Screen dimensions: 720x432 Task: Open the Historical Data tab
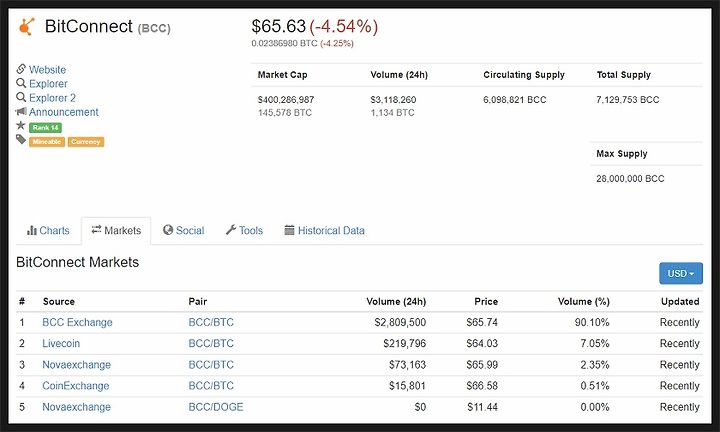(325, 230)
